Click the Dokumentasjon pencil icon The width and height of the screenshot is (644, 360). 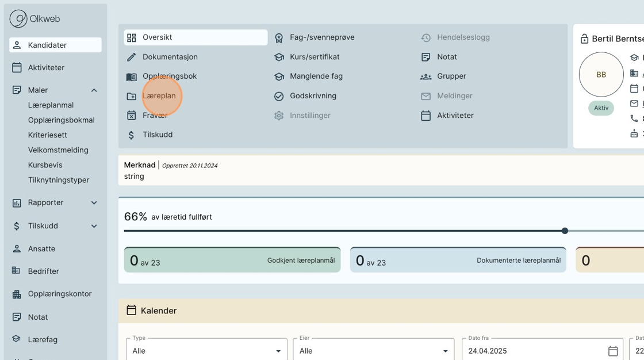pyautogui.click(x=132, y=57)
